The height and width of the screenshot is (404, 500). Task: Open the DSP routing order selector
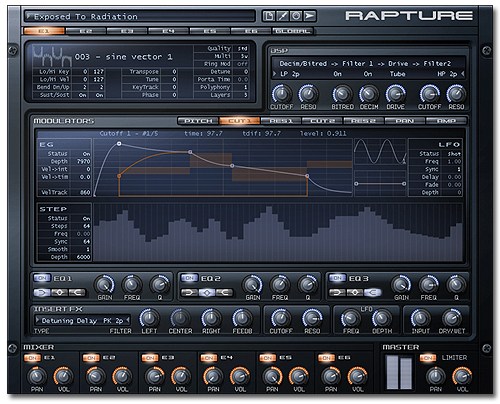click(x=365, y=63)
